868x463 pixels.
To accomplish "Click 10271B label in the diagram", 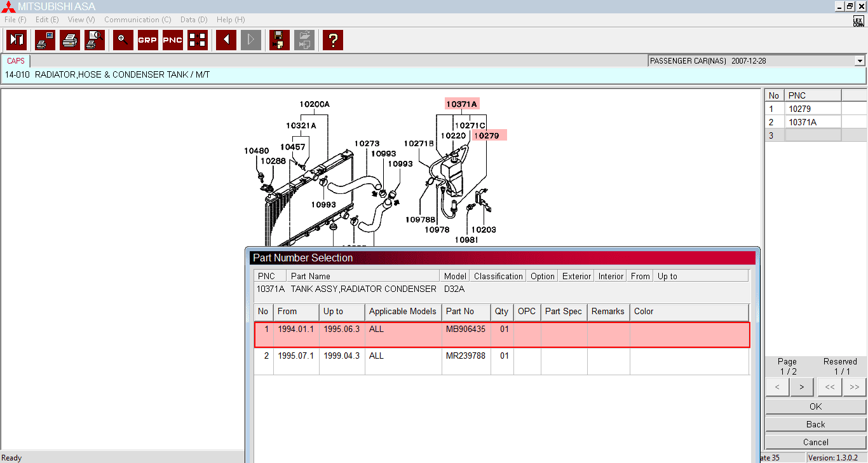I will (419, 144).
